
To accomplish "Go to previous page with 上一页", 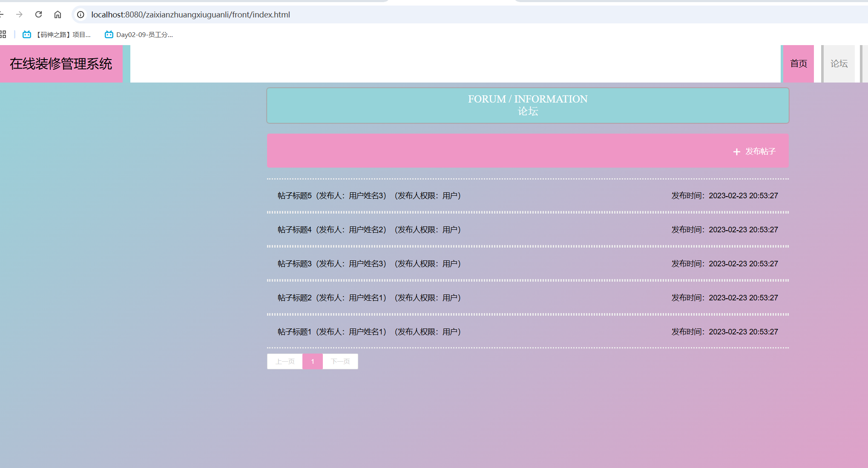I will coord(285,361).
